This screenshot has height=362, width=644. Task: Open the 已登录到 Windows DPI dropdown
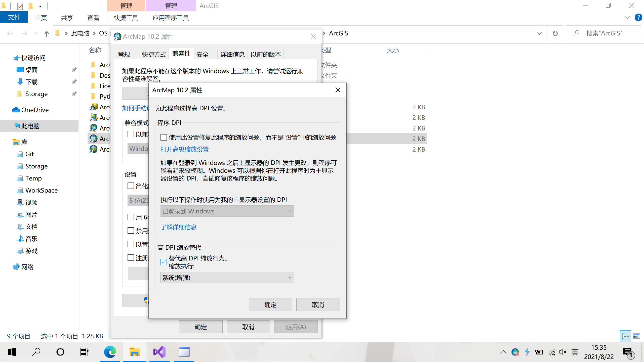[x=227, y=211]
